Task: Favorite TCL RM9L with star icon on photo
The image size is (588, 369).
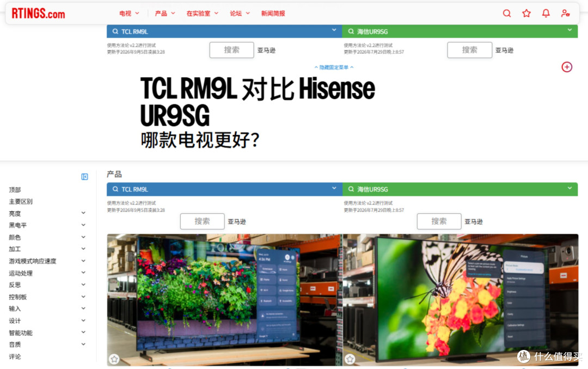Action: pos(114,359)
